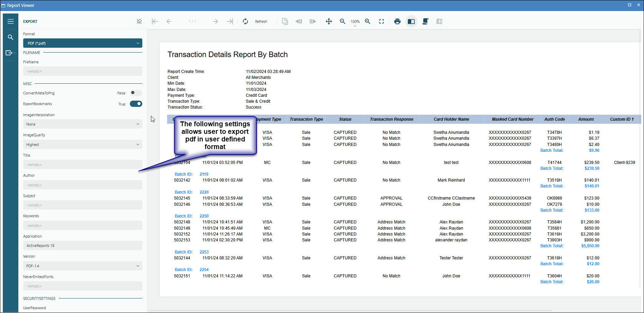Open the Format PDF dropdown
Viewport: 644px width, 313px height.
tap(82, 43)
